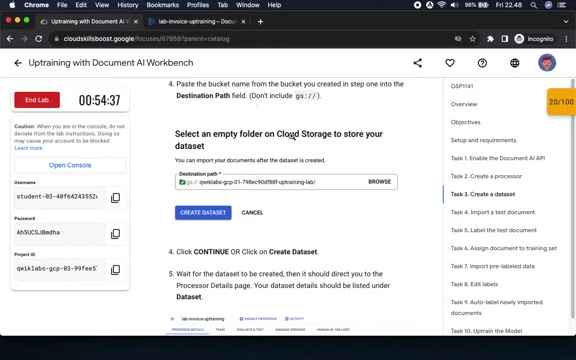Image resolution: width=576 pixels, height=360 pixels.
Task: Click the page vertical scrollbar
Action: coord(572,198)
